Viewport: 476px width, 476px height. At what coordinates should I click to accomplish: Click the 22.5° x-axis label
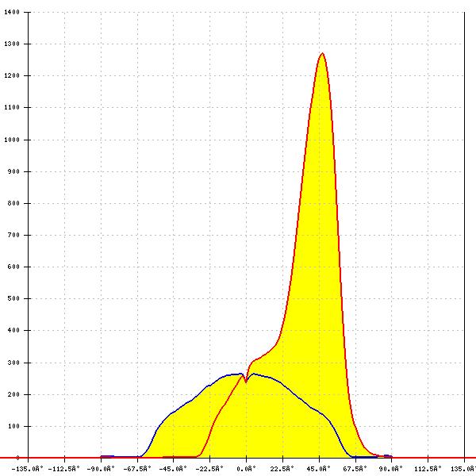click(282, 469)
